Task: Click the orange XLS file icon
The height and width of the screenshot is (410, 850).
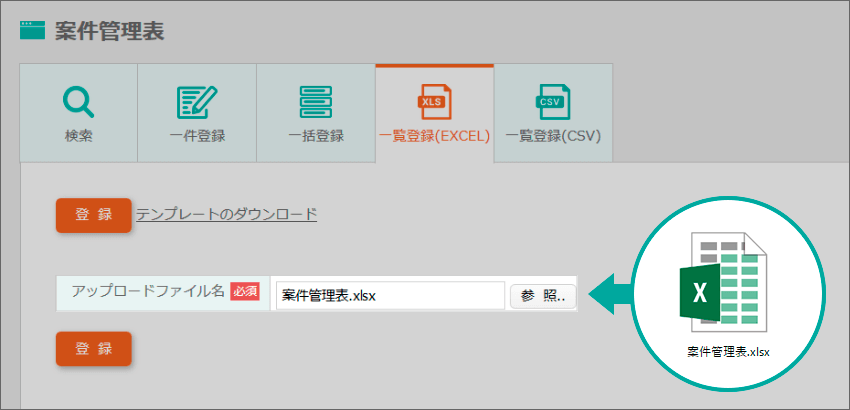Action: click(434, 102)
